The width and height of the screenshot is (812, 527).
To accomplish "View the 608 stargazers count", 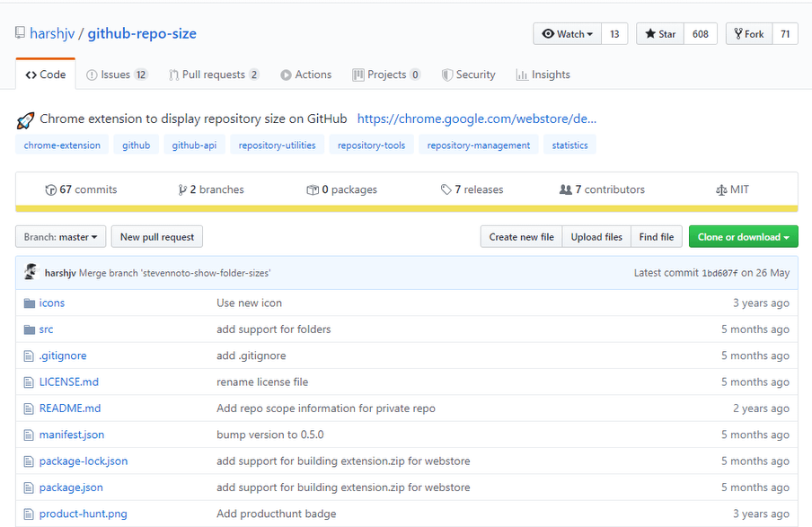I will coord(701,34).
